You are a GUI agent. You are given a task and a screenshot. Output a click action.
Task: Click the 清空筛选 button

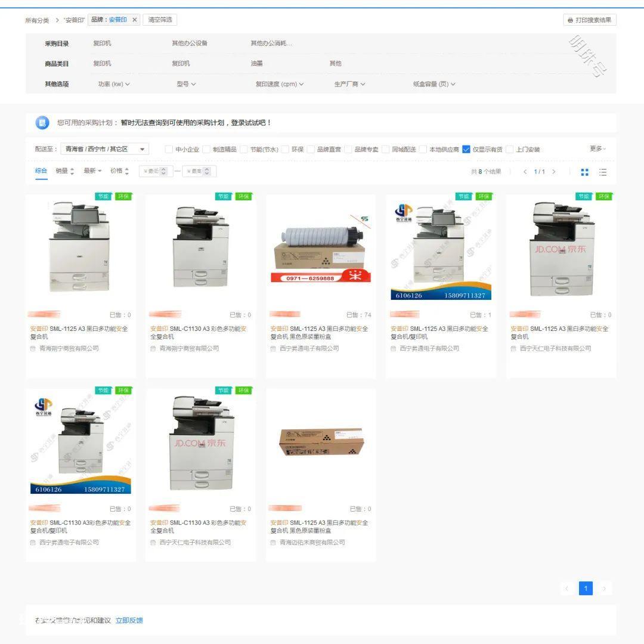tap(160, 20)
